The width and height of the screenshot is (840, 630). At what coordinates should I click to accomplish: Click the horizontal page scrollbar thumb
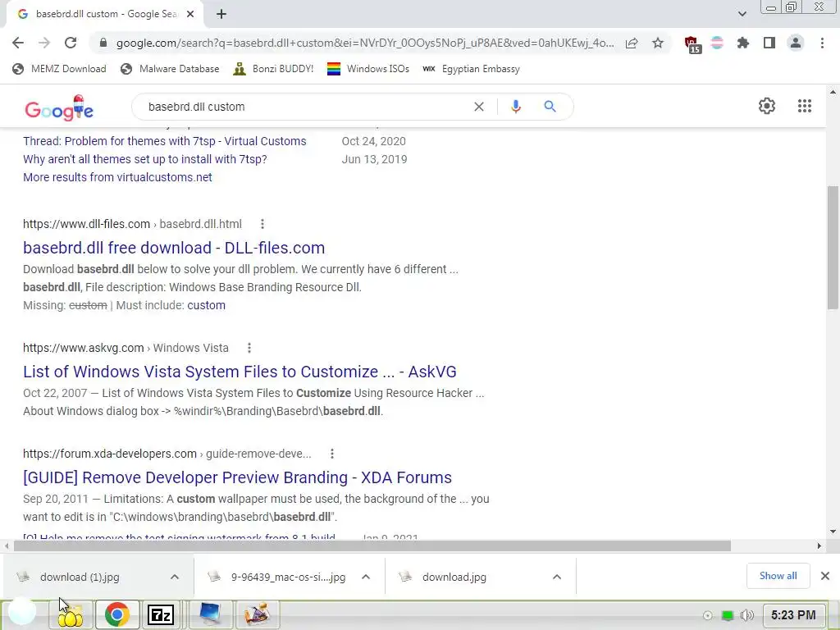coord(372,546)
